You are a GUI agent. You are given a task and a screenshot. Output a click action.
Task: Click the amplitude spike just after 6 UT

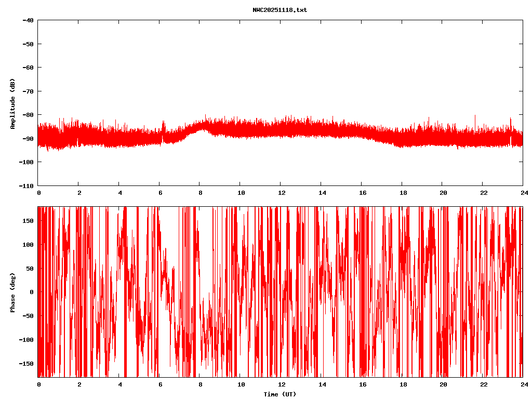click(x=164, y=127)
